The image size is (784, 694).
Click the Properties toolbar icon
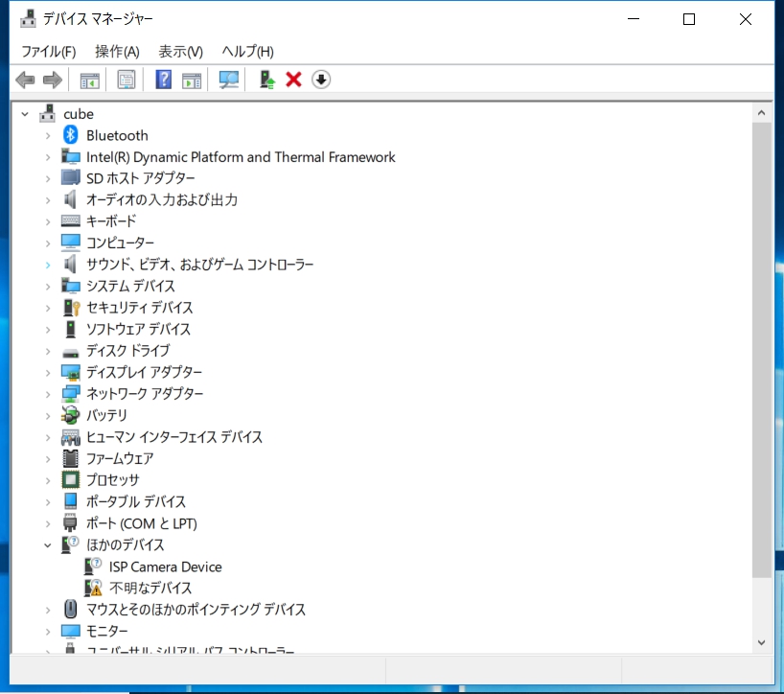pyautogui.click(x=127, y=80)
